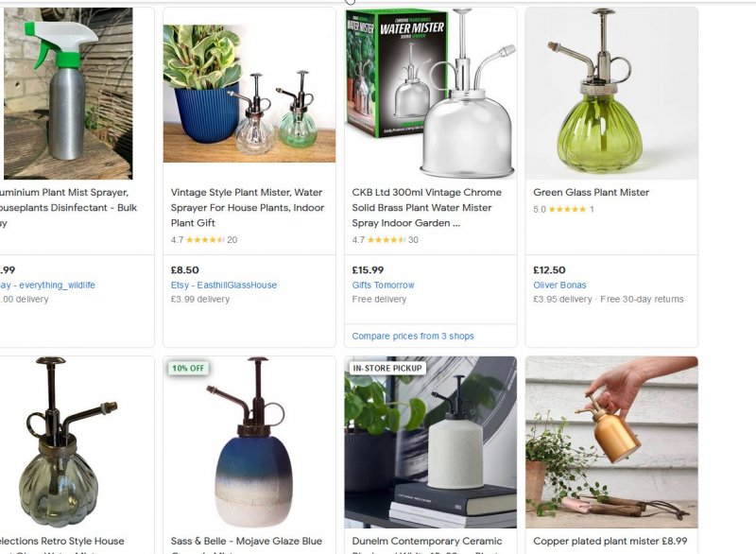Open the CKB Water Mister product image
The width and height of the screenshot is (756, 554).
tap(431, 93)
